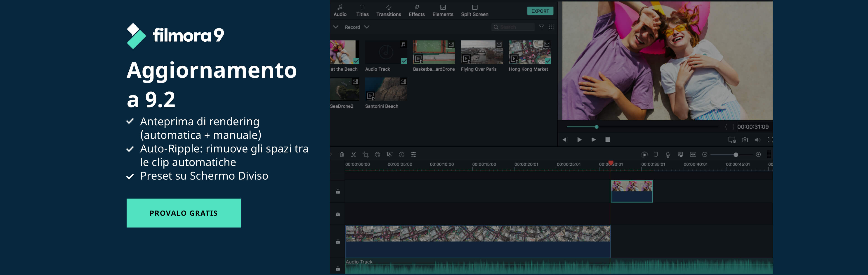Screen dimensions: 868x275
Task: Click the snapshot camera icon
Action: [745, 140]
